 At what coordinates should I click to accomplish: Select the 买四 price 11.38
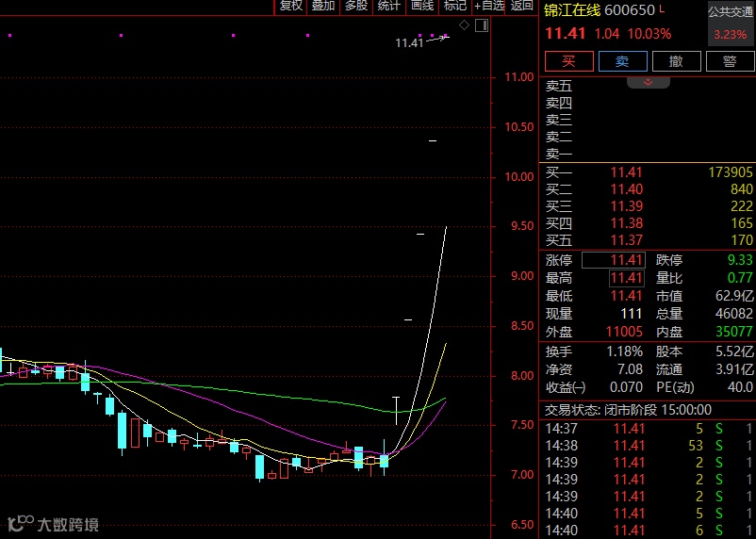click(x=626, y=223)
